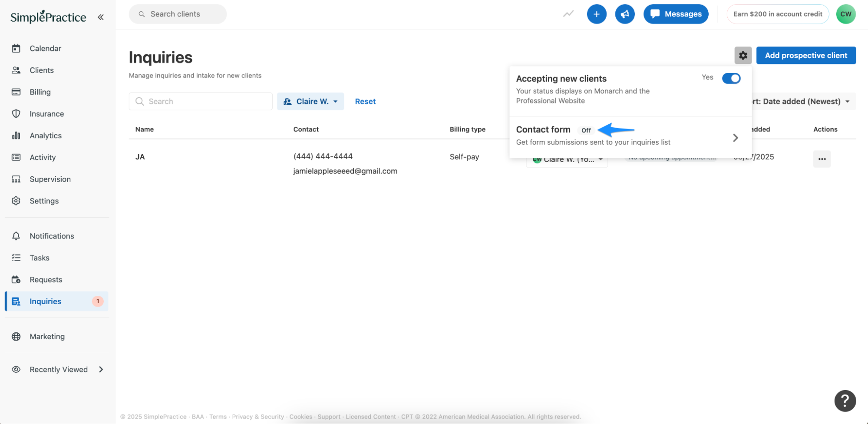Click the blue plus create button
The width and height of the screenshot is (868, 424).
(x=597, y=14)
